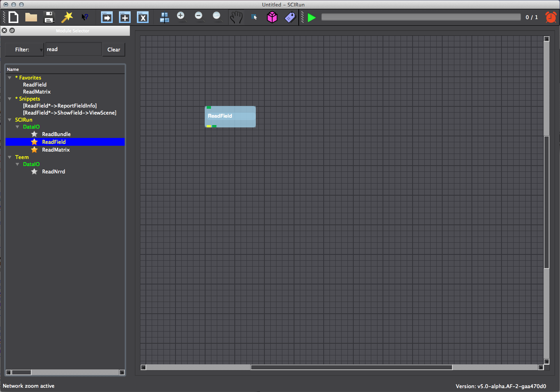Click the window icon with plus sign

(x=125, y=17)
